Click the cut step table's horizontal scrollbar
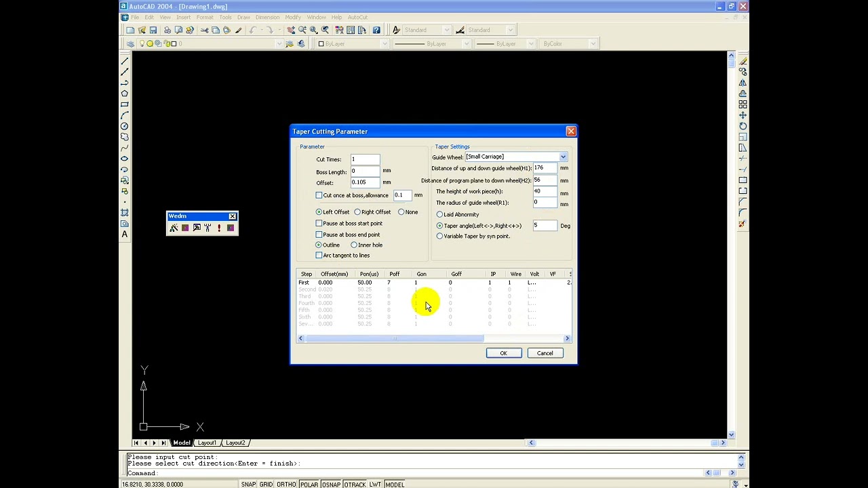Image resolution: width=868 pixels, height=488 pixels. pyautogui.click(x=435, y=338)
